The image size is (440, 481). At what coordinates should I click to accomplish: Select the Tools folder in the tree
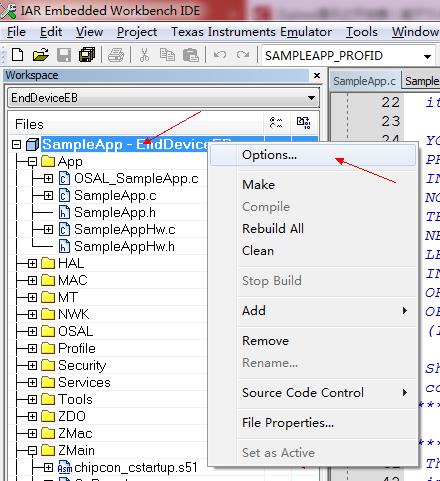(75, 399)
